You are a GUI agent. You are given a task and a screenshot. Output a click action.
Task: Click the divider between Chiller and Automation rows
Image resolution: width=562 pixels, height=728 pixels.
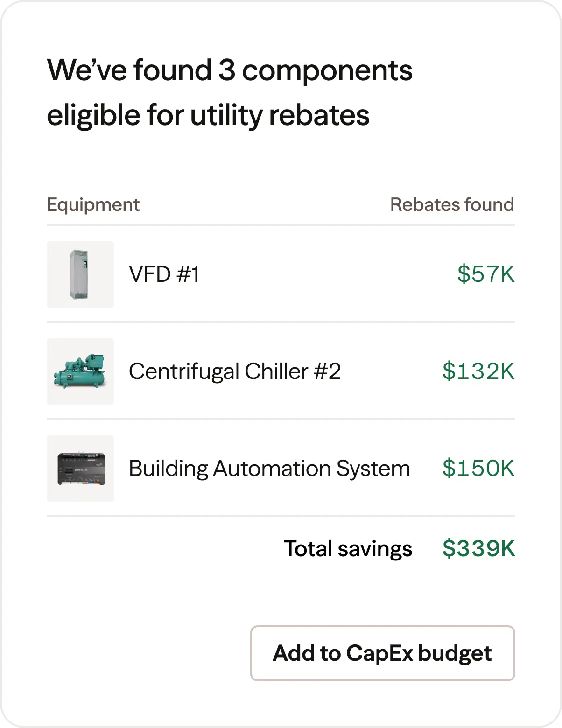pyautogui.click(x=281, y=419)
